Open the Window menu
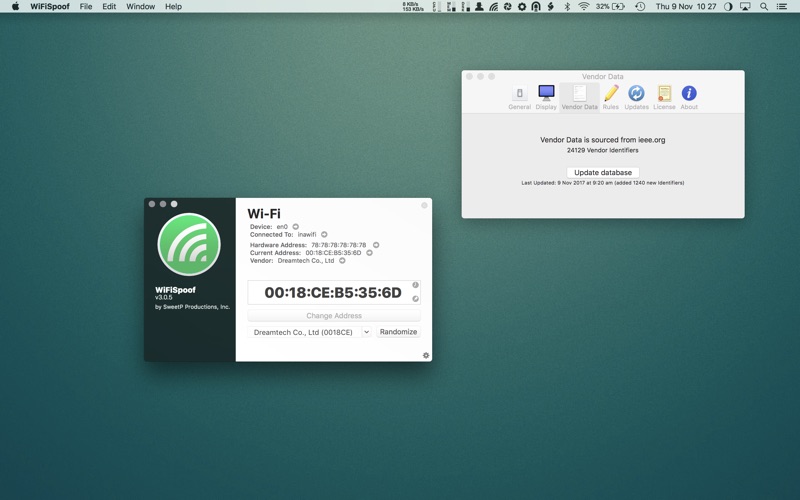Screen dimensions: 800x500 tap(140, 6)
